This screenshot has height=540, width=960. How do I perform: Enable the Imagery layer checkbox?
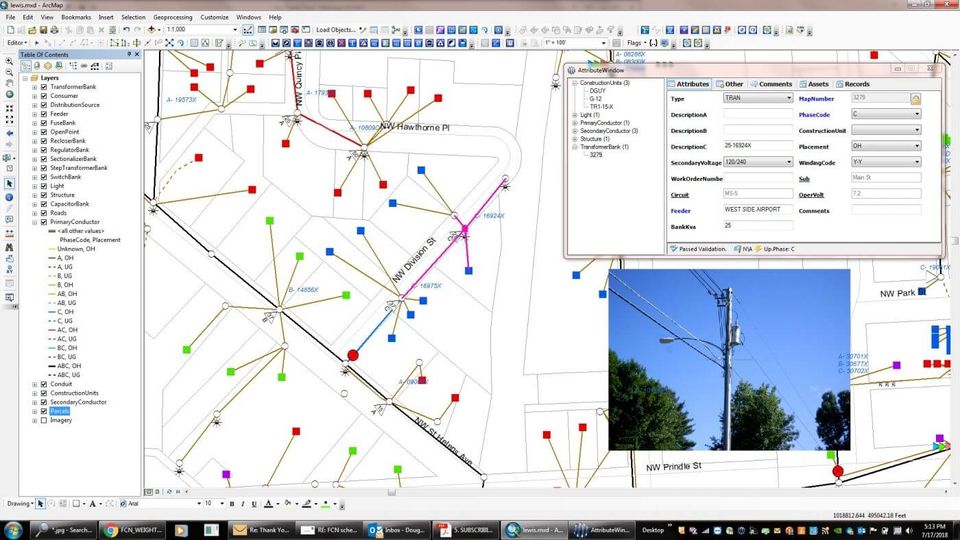pyautogui.click(x=43, y=421)
